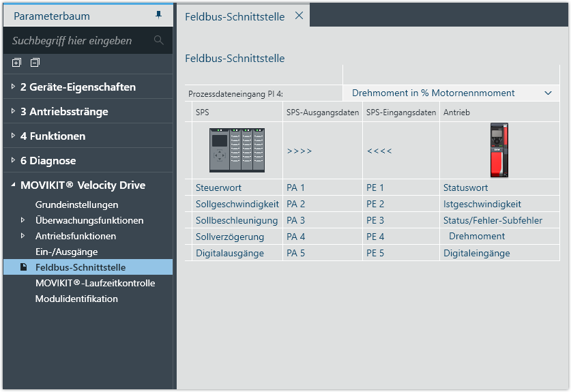The width and height of the screenshot is (571, 392).
Task: Click the drive inverter image
Action: [499, 150]
